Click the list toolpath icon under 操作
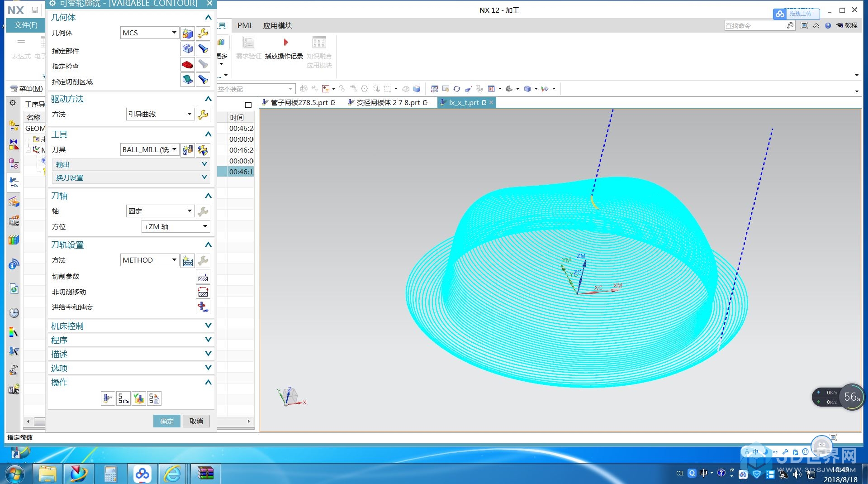 154,398
